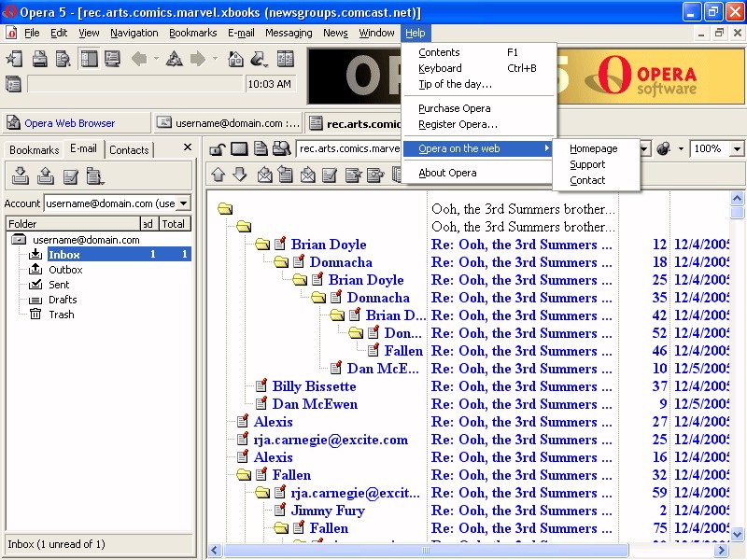747x560 pixels.
Task: Open the Billy Bissette message
Action: [x=314, y=386]
